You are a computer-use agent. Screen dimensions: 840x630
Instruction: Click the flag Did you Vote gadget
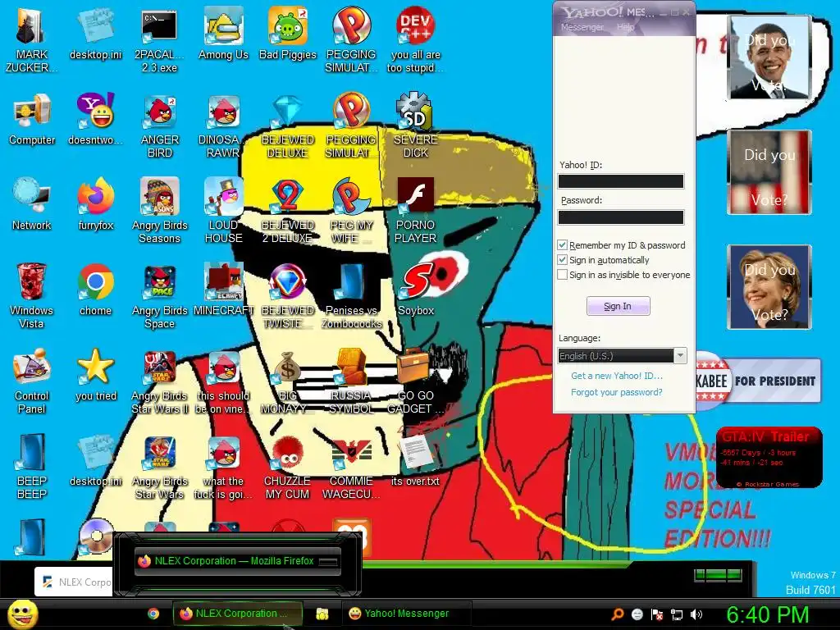(769, 172)
